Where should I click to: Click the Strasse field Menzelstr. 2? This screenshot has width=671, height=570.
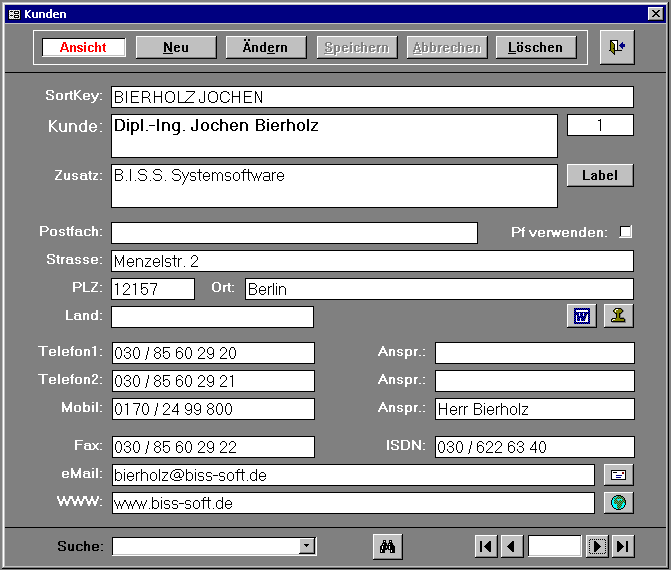pos(372,261)
